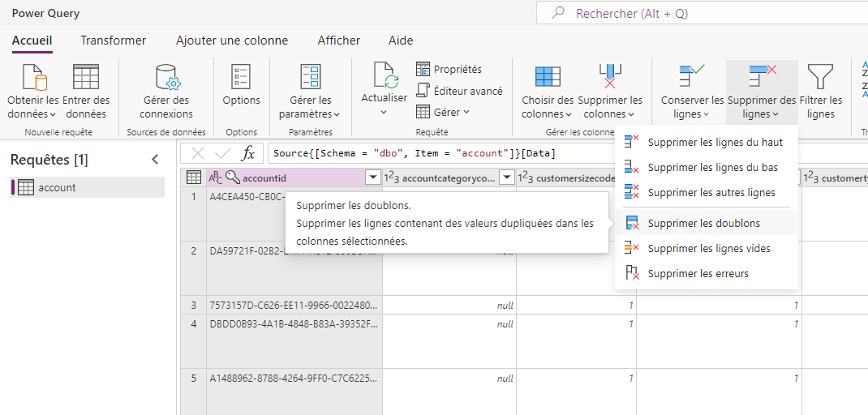Image resolution: width=868 pixels, height=415 pixels.
Task: Collapse the Supprimer des lignes dropdown
Action: coord(762,92)
